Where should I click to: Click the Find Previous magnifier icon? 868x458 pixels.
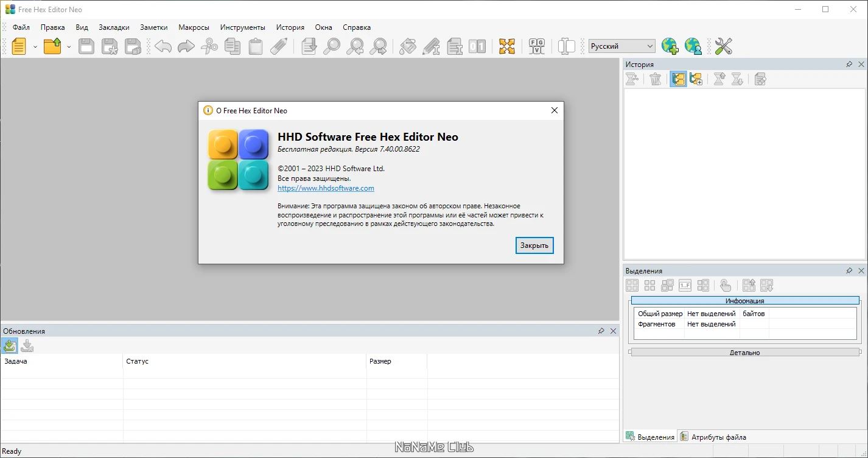[x=355, y=46]
